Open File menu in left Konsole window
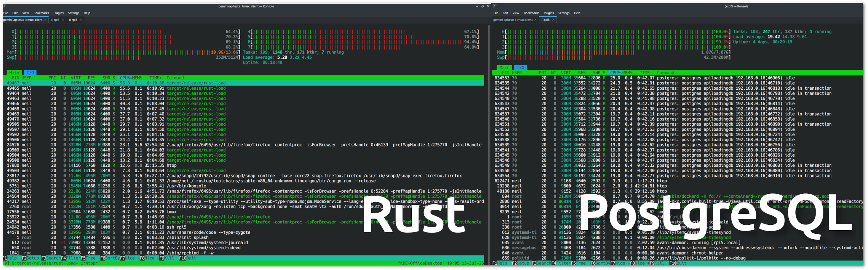This screenshot has width=868, height=270. 5,13
